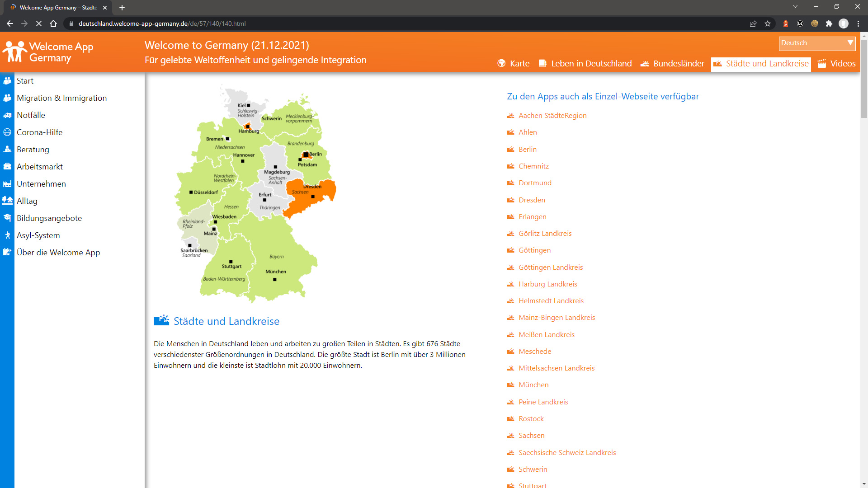
Task: Click the icon beside the Rostock link
Action: [511, 419]
